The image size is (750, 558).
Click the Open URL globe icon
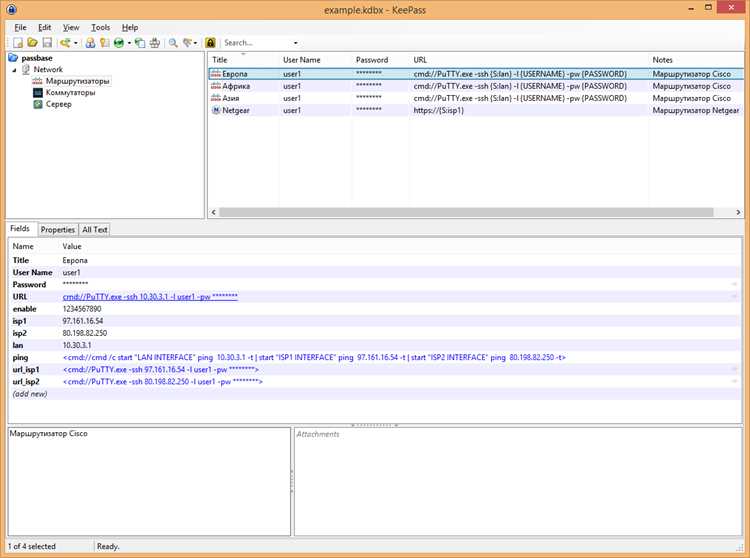tap(119, 43)
